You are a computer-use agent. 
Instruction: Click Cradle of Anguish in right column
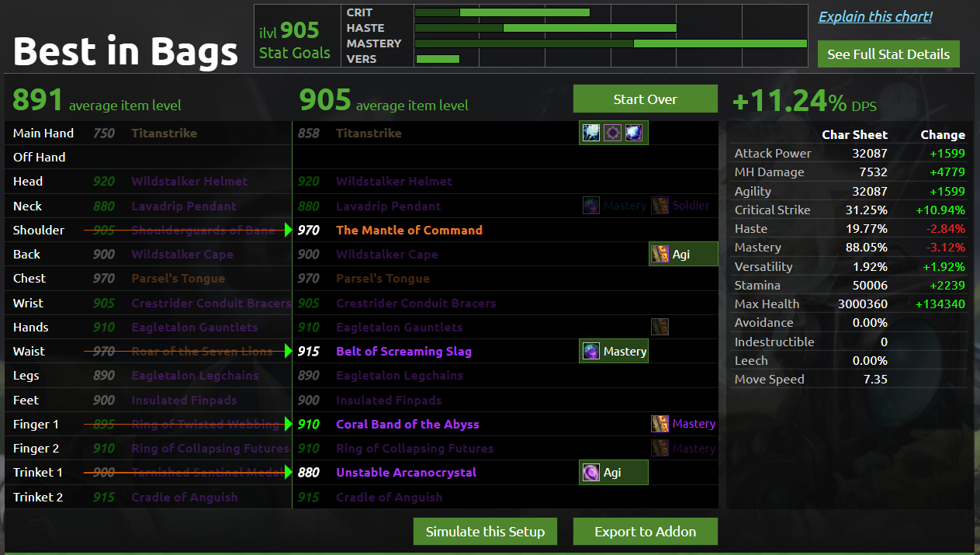click(390, 497)
